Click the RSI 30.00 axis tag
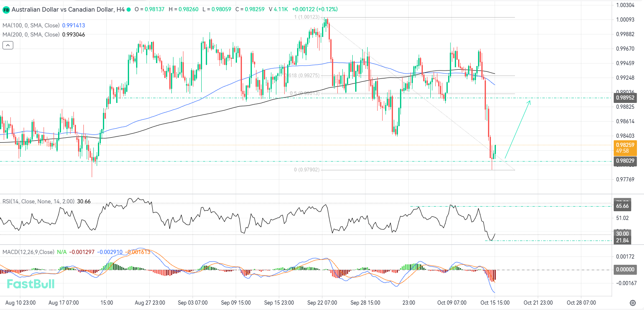 coord(622,234)
